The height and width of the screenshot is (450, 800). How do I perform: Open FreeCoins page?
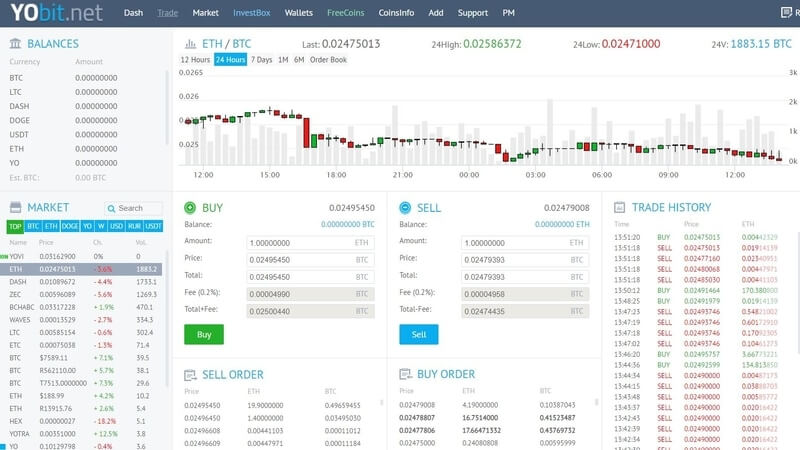tap(345, 13)
